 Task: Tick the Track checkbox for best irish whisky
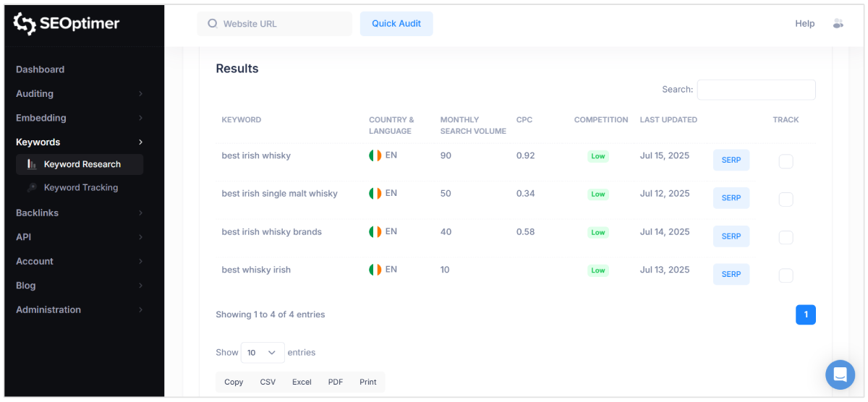(x=786, y=161)
